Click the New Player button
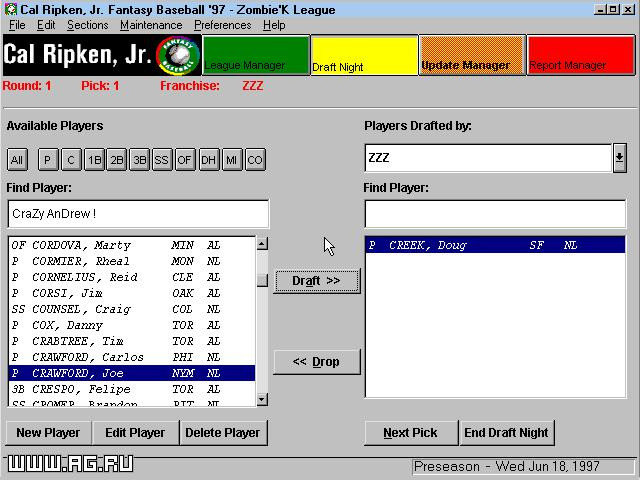640x480 pixels. tap(48, 433)
